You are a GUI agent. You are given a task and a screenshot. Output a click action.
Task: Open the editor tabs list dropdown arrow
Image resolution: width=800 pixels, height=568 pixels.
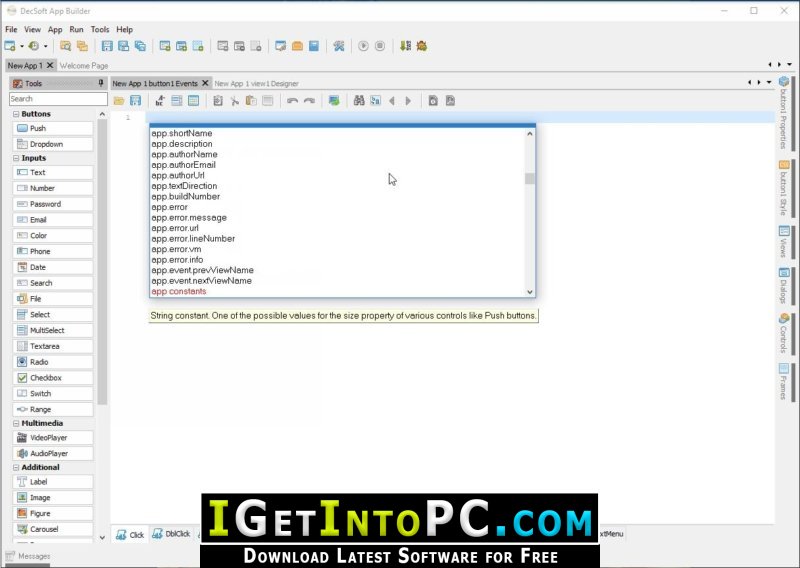(769, 83)
